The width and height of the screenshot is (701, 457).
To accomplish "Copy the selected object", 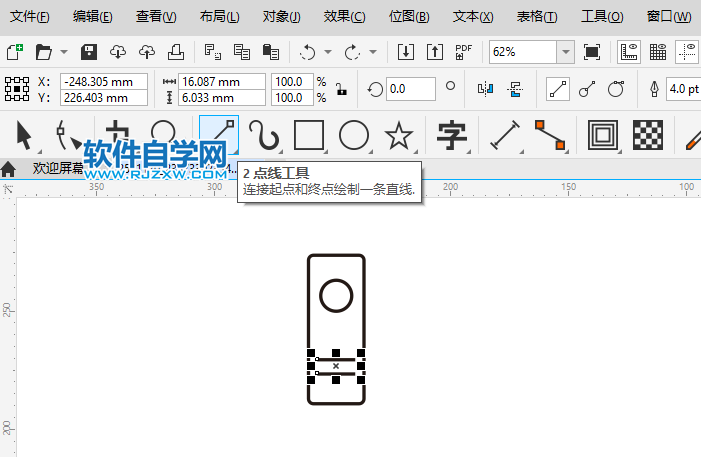I will [x=242, y=52].
